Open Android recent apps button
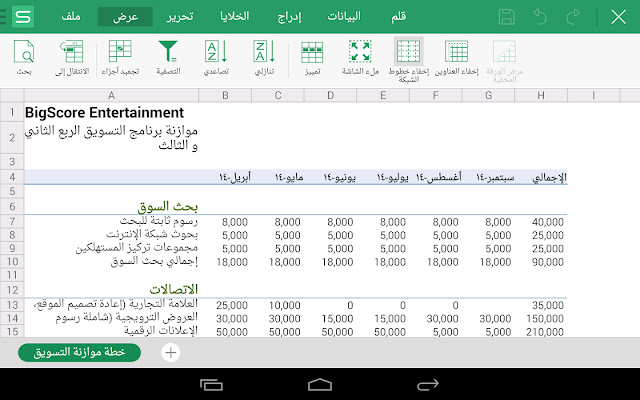This screenshot has width=640, height=400. point(211,384)
